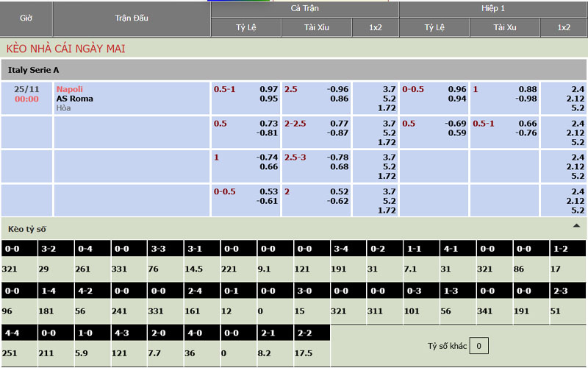Viewport: 588px width, 368px height.
Task: Click the Napoli team name
Action: (70, 89)
